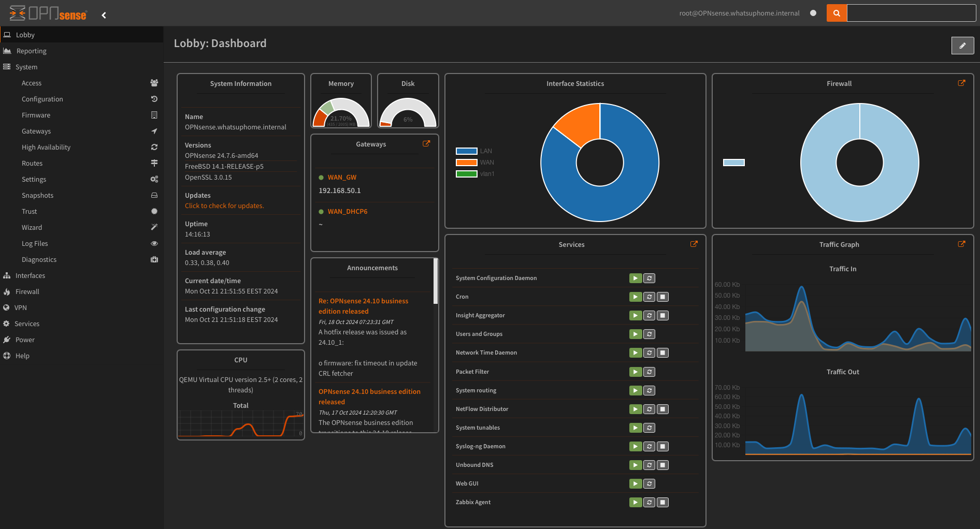This screenshot has height=529, width=980.
Task: Open the 'Re: OPNsense 24.10 business edition released' announcement
Action: [363, 306]
